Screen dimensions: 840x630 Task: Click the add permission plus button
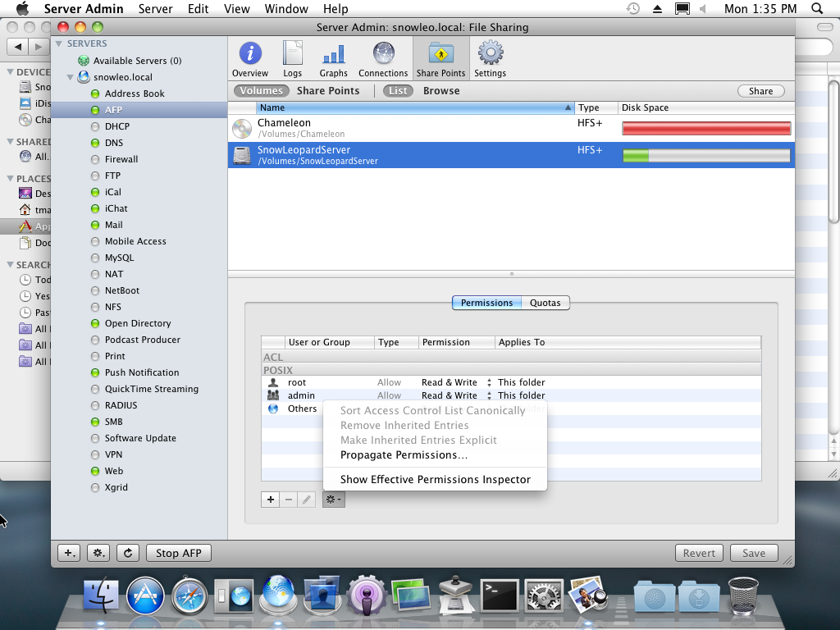271,500
